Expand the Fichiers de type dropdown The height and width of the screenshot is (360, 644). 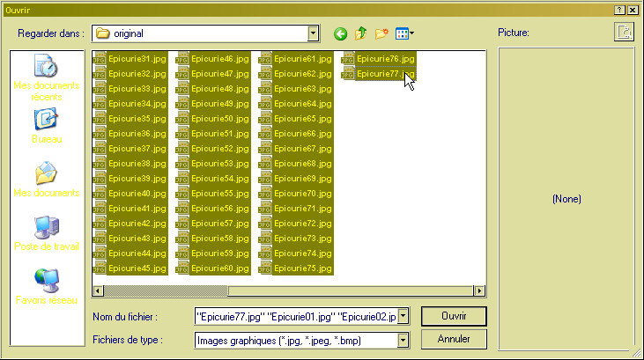(x=403, y=340)
